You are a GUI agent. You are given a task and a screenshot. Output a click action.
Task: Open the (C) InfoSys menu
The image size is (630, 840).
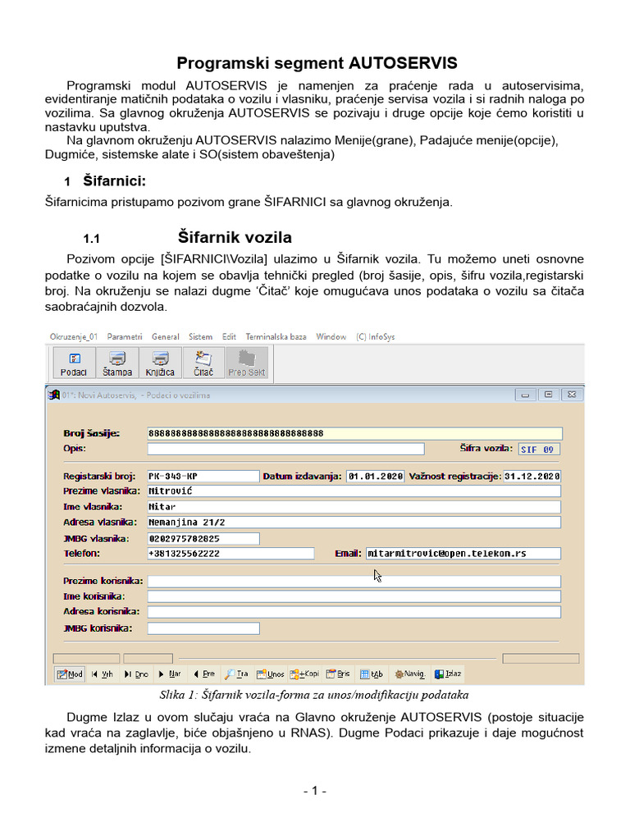[x=376, y=337]
